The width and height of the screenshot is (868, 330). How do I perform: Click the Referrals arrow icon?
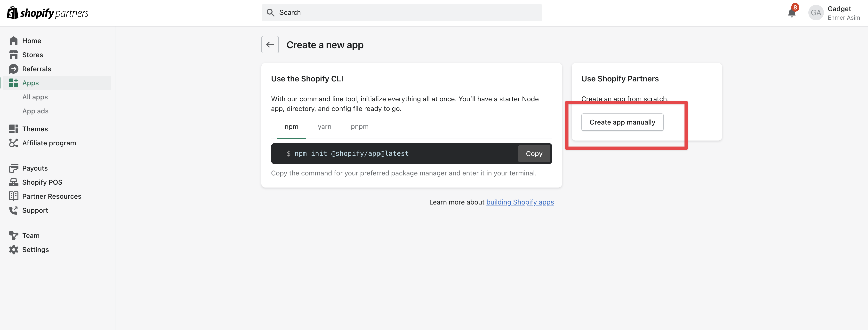pyautogui.click(x=14, y=69)
